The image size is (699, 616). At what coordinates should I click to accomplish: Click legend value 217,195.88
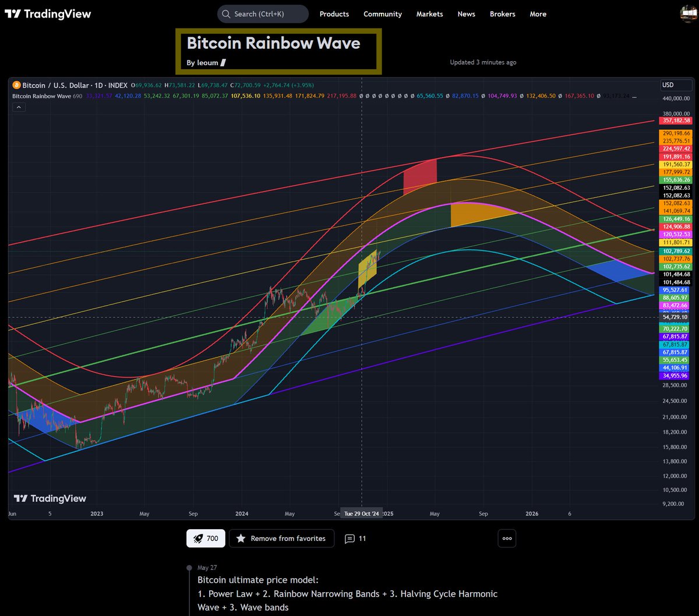click(x=342, y=95)
